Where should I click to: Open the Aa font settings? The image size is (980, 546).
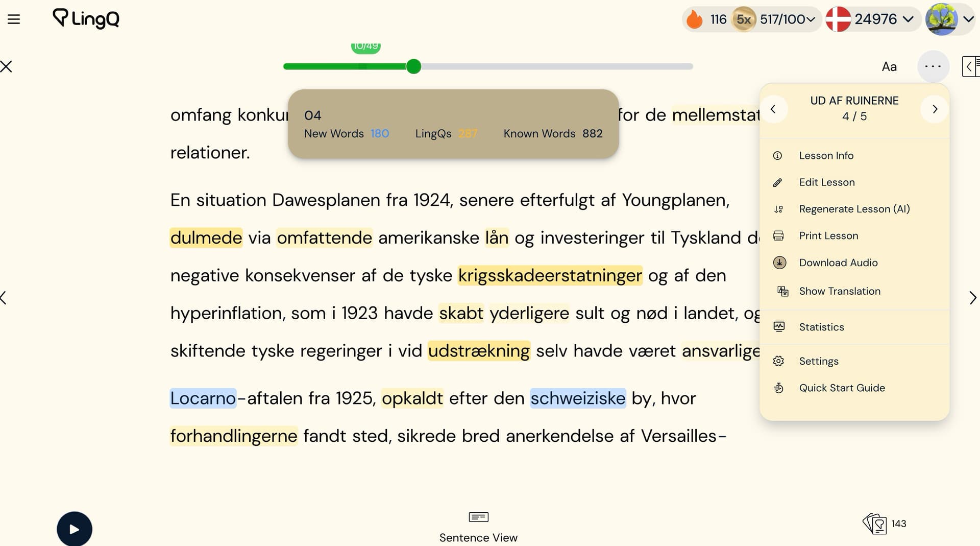pos(889,67)
